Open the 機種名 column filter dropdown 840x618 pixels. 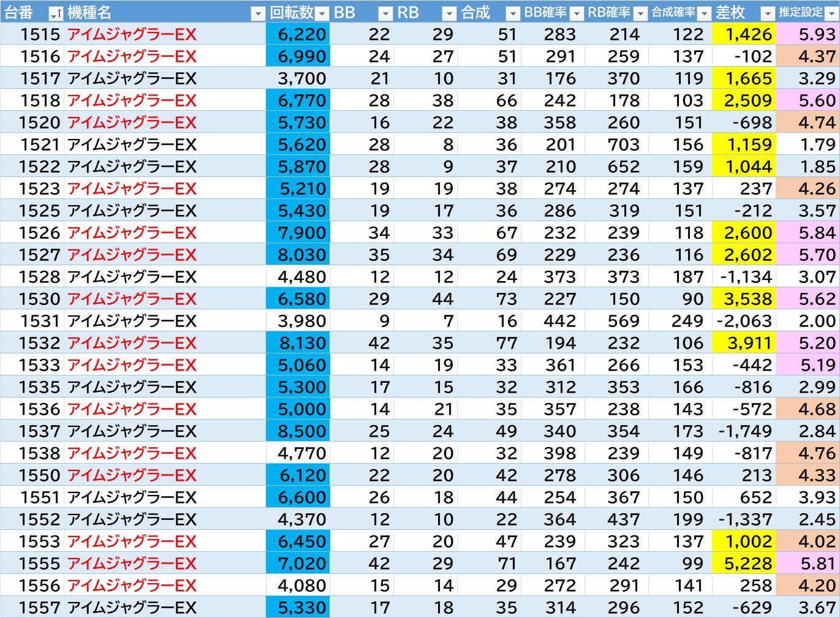pos(259,13)
